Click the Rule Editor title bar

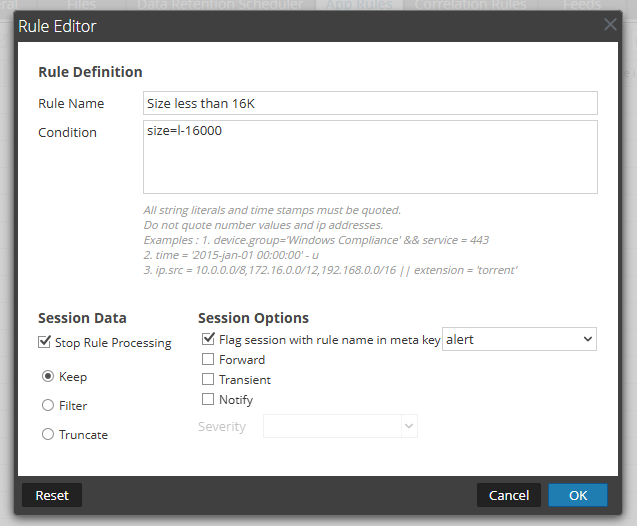tap(300, 25)
